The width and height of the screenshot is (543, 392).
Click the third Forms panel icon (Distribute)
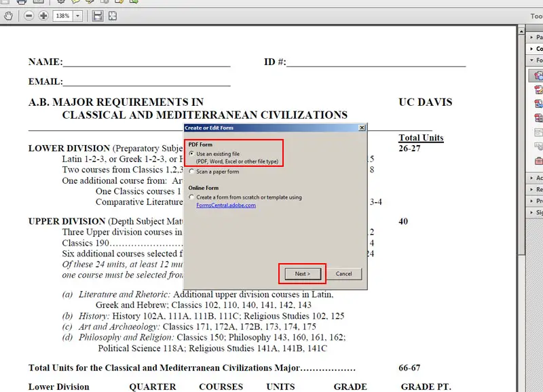[x=538, y=104]
